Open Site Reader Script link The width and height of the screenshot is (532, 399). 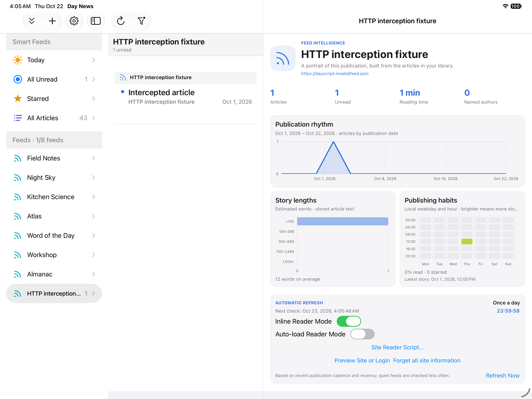[397, 347]
